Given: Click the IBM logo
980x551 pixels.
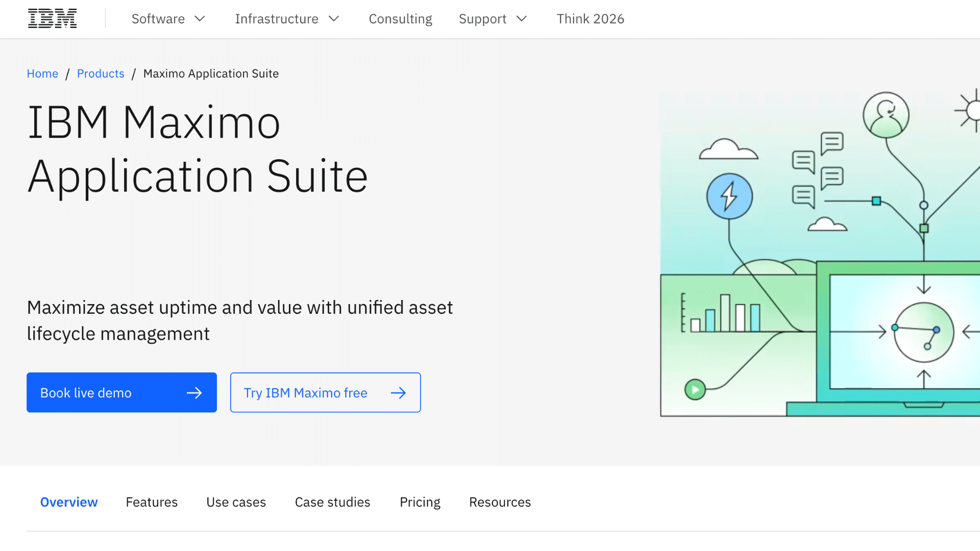Looking at the screenshot, I should coord(52,19).
